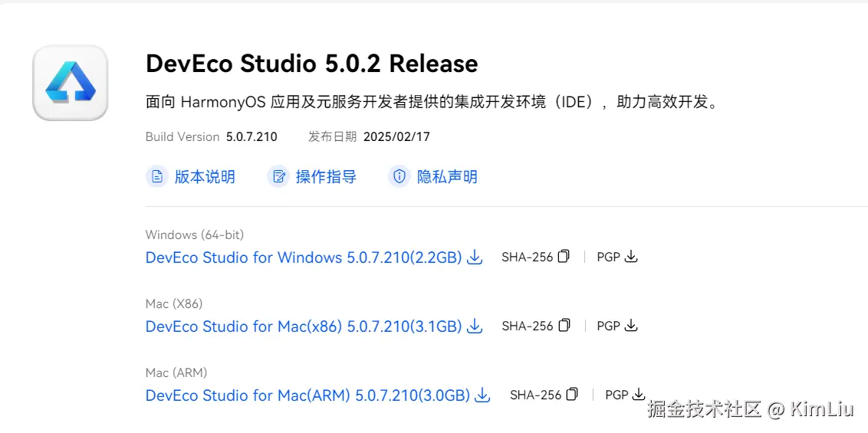Click the DevEco Studio 5.0.2 Release heading
The width and height of the screenshot is (868, 433).
(311, 64)
